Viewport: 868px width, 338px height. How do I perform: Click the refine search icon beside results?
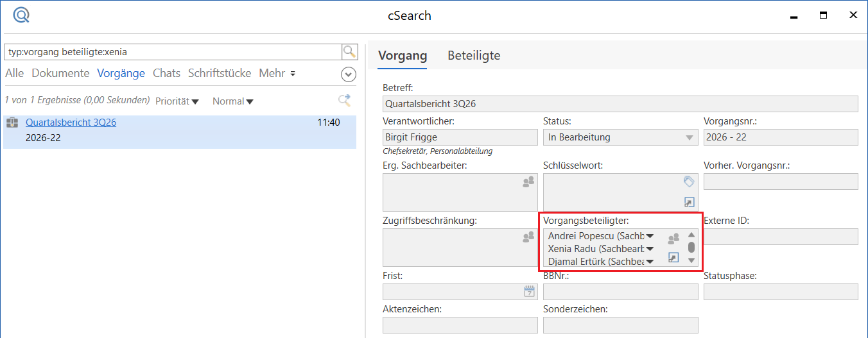pyautogui.click(x=345, y=100)
